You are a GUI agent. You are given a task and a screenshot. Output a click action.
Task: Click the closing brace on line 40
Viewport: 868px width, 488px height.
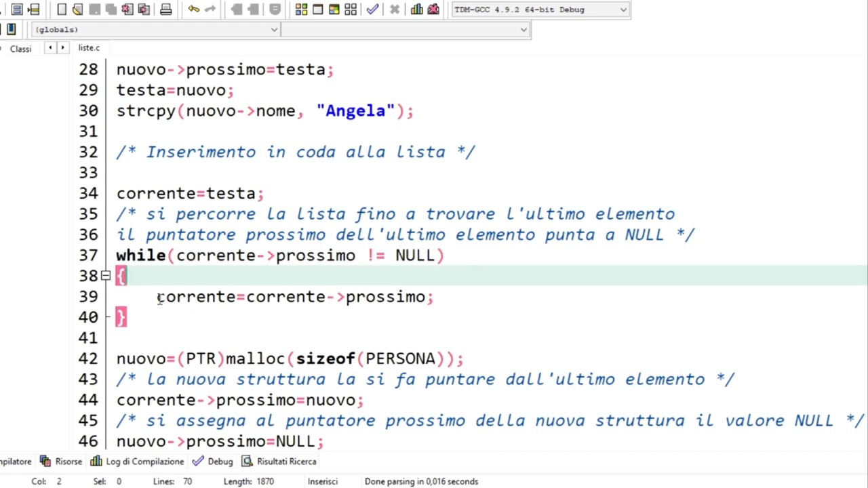121,317
